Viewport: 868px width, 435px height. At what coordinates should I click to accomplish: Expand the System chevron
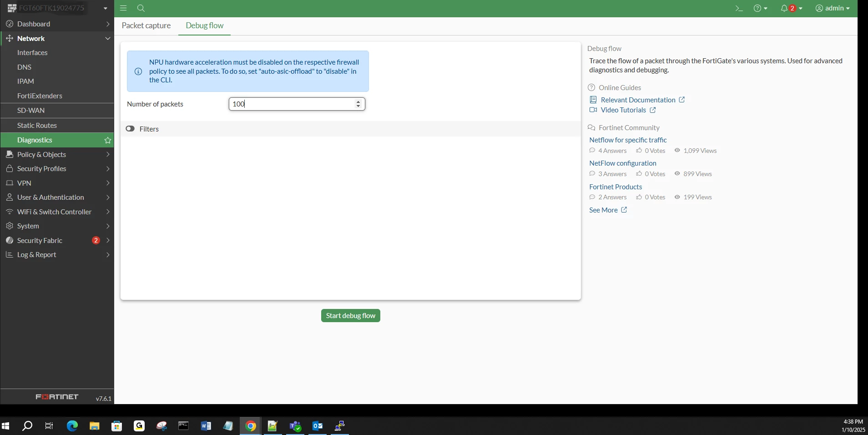click(108, 226)
